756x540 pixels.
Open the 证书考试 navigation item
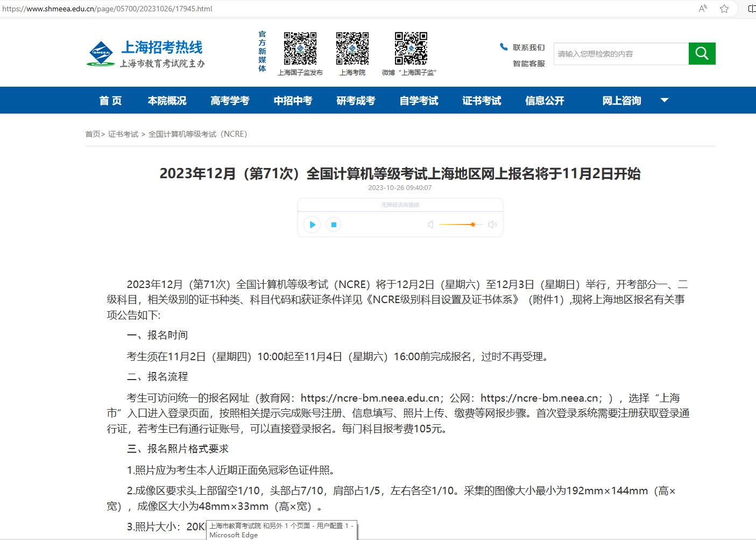pyautogui.click(x=482, y=101)
